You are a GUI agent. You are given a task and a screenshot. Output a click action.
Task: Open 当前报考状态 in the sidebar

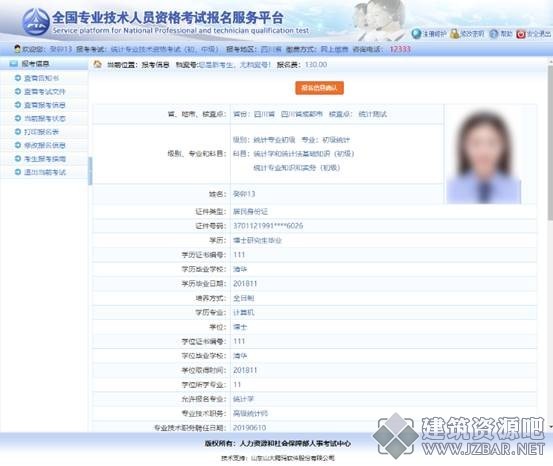tap(44, 119)
